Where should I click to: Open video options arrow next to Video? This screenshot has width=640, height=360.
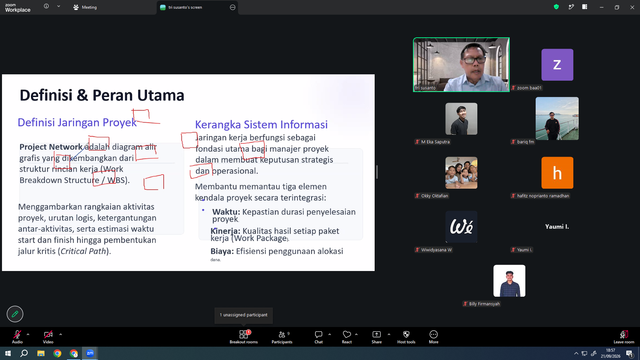click(x=60, y=334)
